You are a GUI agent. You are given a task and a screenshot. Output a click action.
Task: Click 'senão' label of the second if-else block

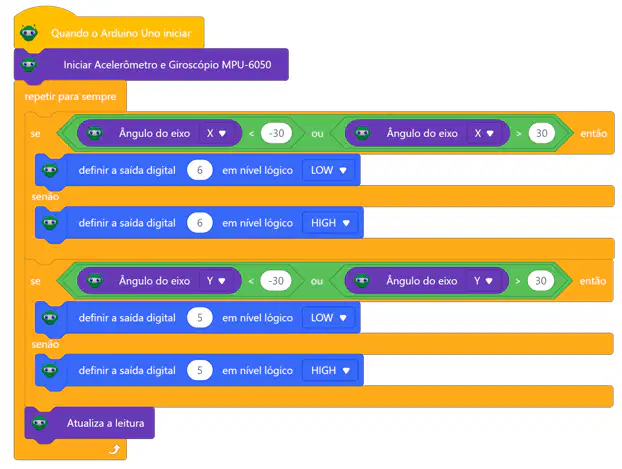point(45,344)
